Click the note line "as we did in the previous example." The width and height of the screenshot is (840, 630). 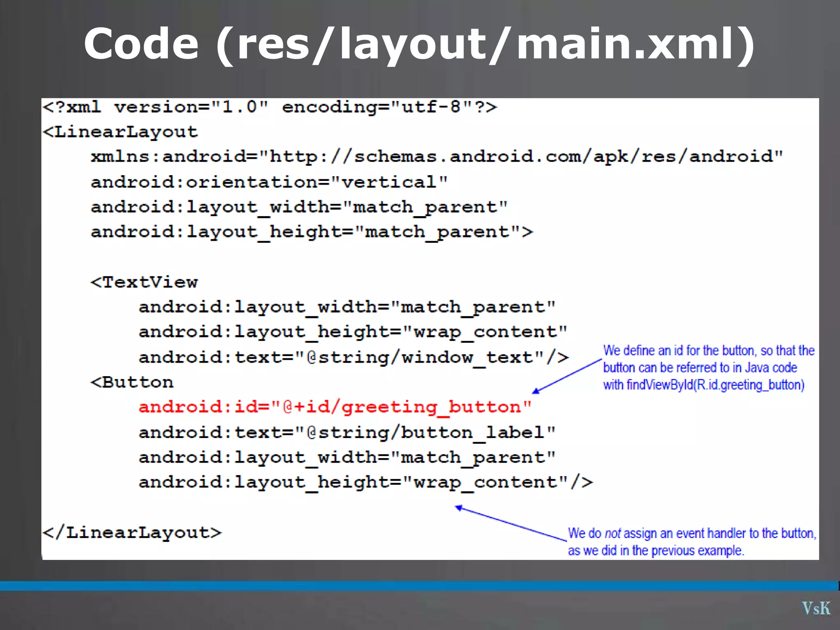point(656,551)
